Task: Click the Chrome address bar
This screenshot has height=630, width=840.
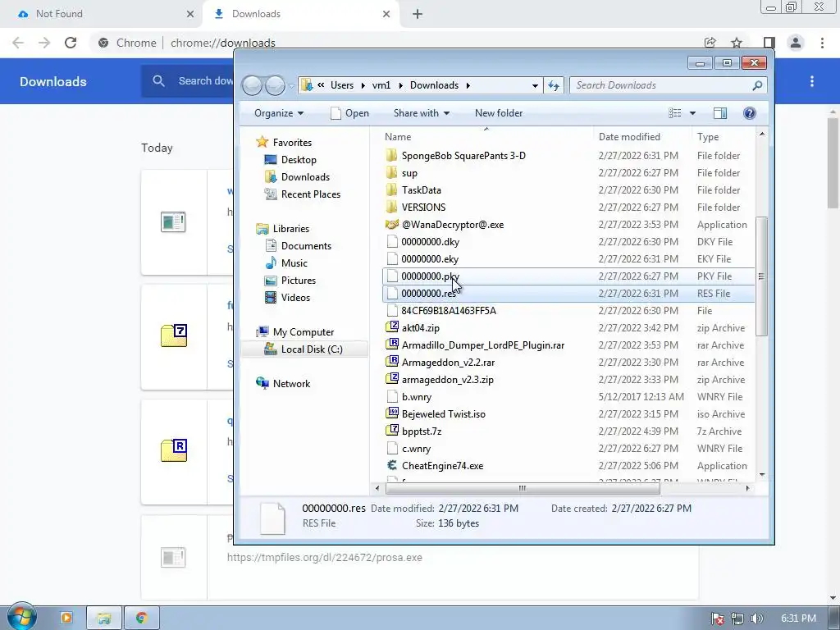Action: pyautogui.click(x=396, y=43)
